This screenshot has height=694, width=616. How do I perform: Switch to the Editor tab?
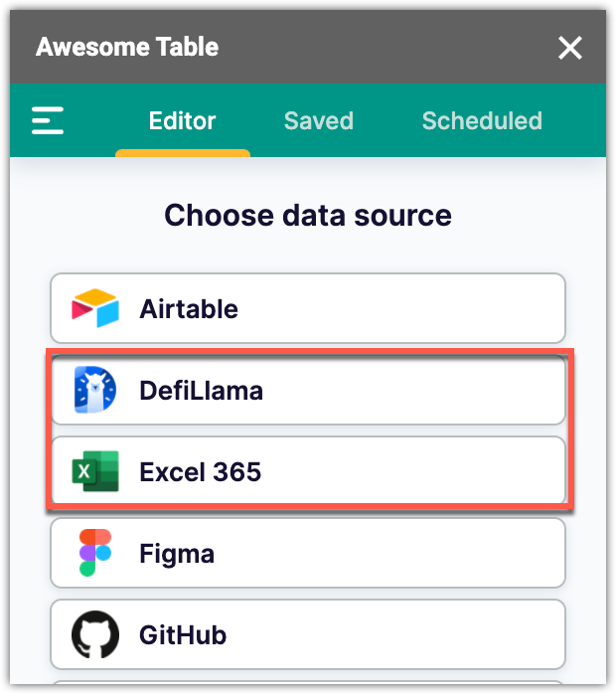(x=182, y=121)
